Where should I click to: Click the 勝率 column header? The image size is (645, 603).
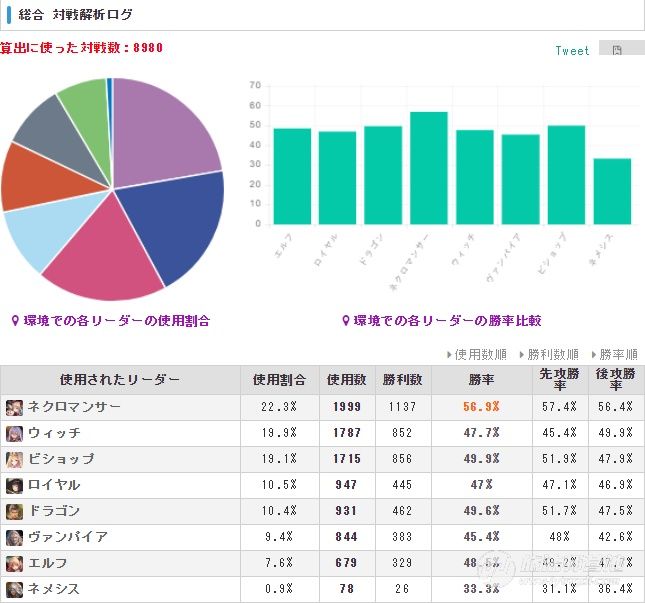click(x=481, y=380)
